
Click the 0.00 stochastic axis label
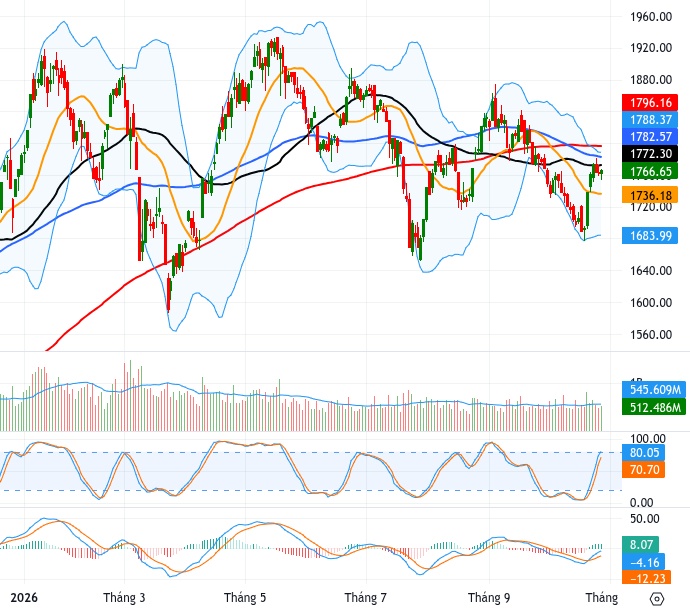[641, 502]
